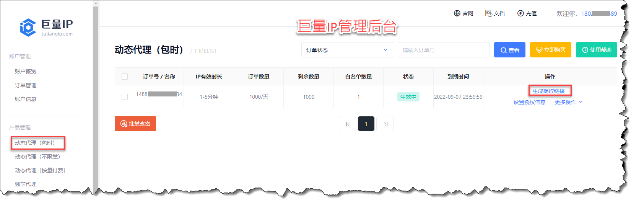
Task: Click the magnifier icon in 查看 button
Action: (x=504, y=50)
